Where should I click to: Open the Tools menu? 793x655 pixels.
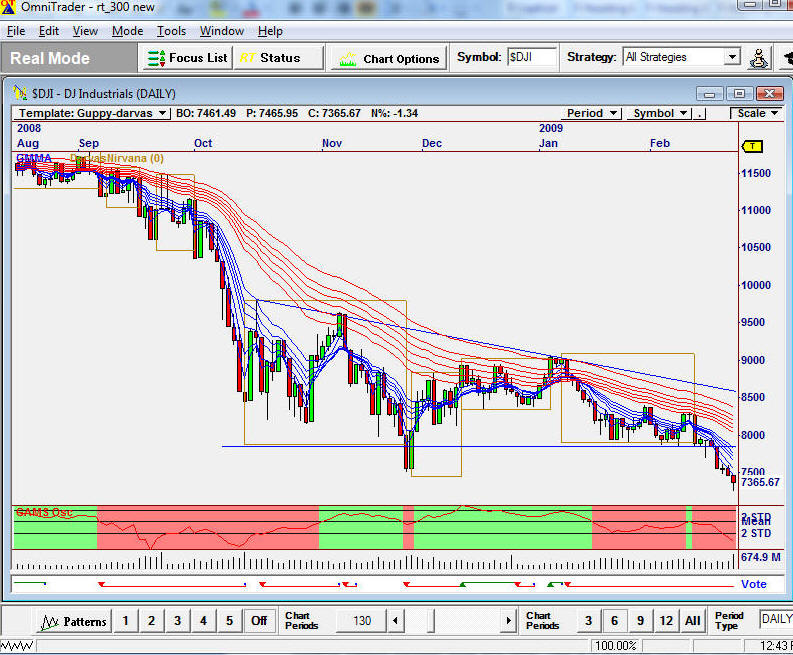(x=171, y=31)
